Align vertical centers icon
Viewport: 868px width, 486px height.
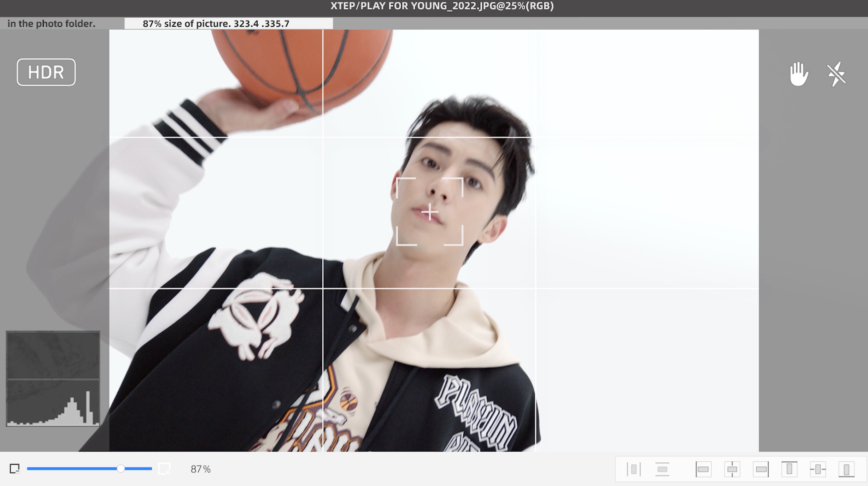[x=818, y=469]
